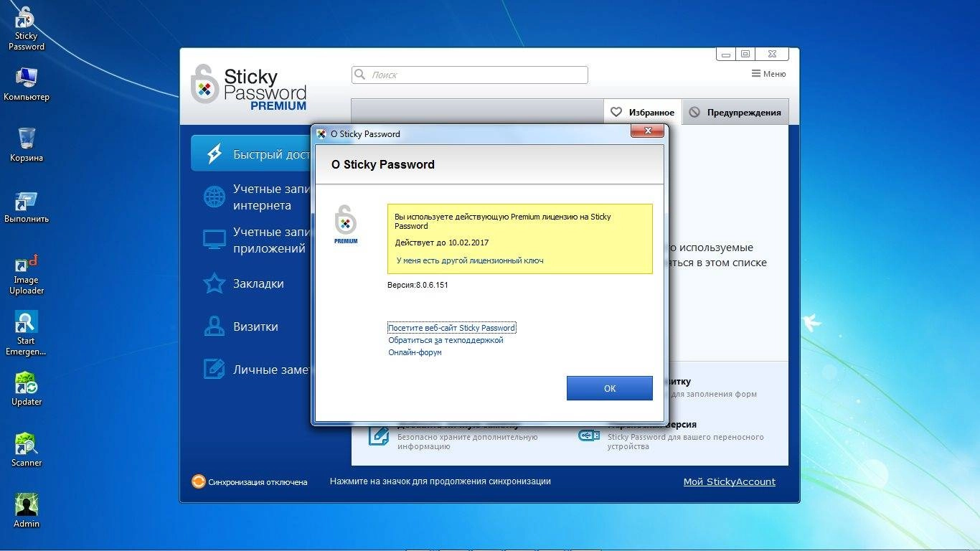Click the secure memo note icon
The image size is (980, 551).
click(x=379, y=435)
